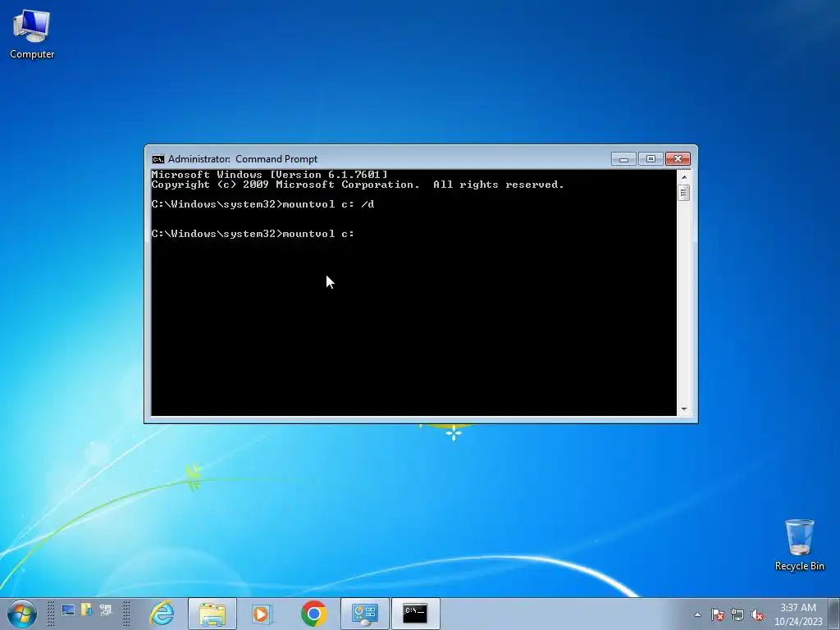Click the line 'mountvol c: /d'
This screenshot has width=840, height=630.
(262, 204)
